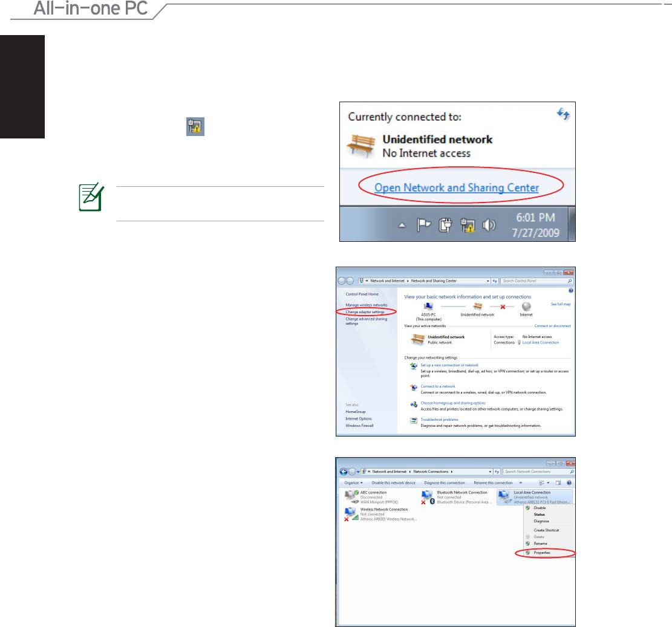Click Open Network and Sharing Center link
Screen dimensions: 672x627
tap(456, 187)
